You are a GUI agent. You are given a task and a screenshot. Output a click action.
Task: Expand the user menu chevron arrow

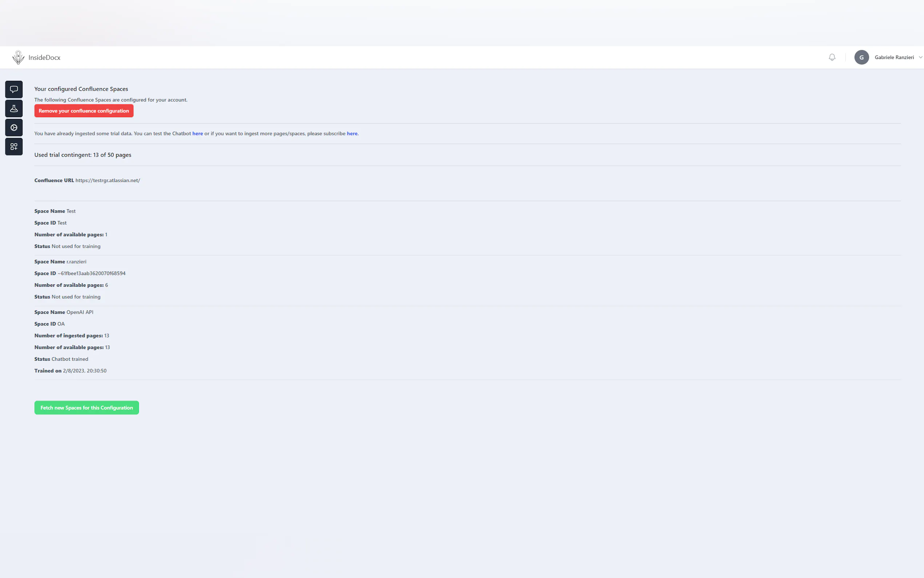coord(920,58)
